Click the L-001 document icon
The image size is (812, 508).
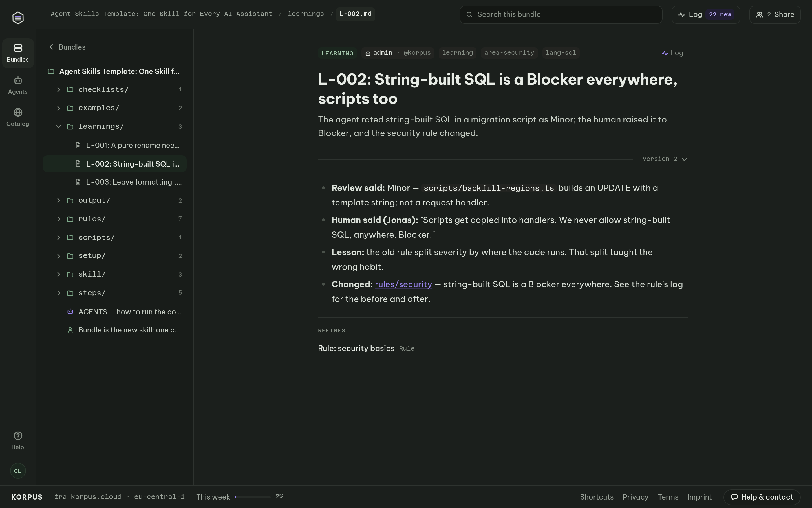coord(78,145)
